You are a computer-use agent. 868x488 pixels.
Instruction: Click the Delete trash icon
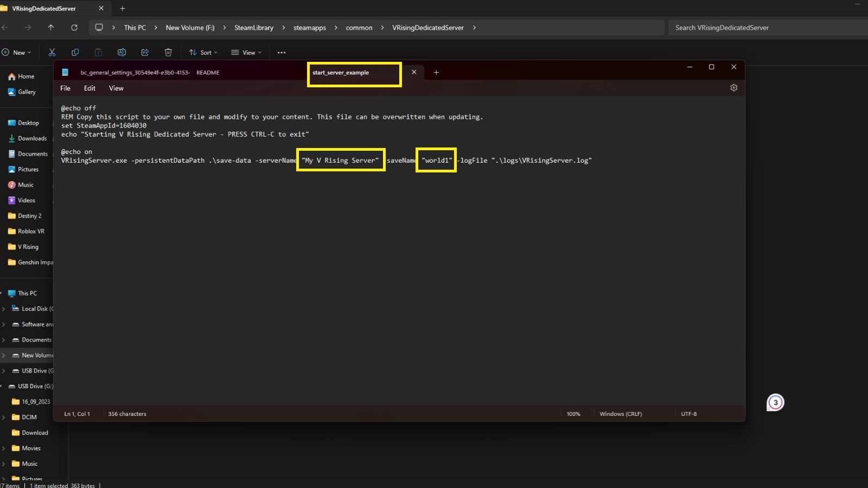click(x=168, y=52)
